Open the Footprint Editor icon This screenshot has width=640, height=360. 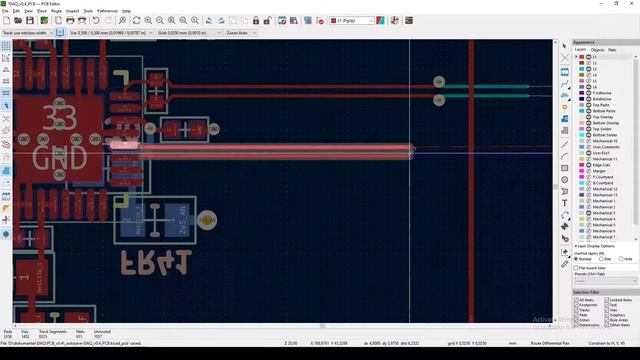coord(282,20)
